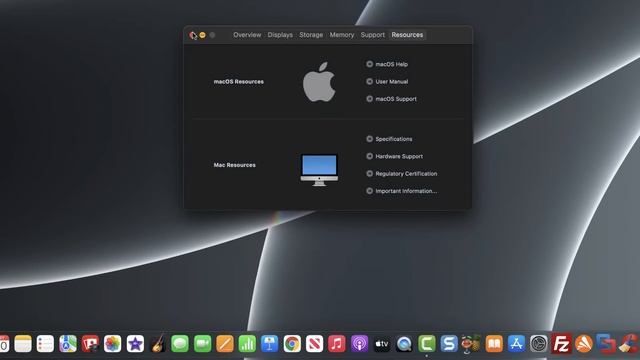Launch Google Chrome from the Dock
Viewport: 640px width, 360px height.
point(292,344)
